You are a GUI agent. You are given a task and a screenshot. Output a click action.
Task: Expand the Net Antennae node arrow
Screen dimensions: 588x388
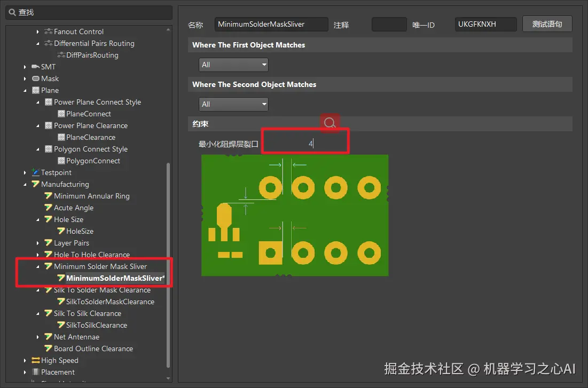click(x=37, y=337)
